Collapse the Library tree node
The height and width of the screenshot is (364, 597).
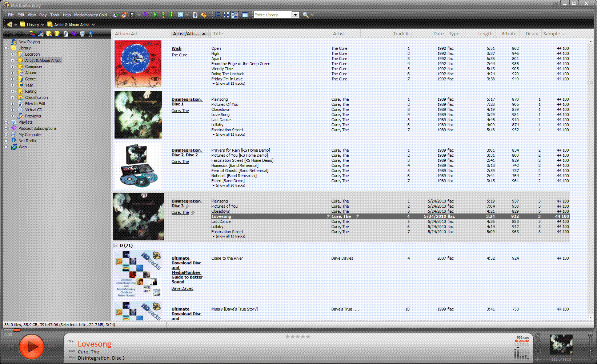(6, 48)
